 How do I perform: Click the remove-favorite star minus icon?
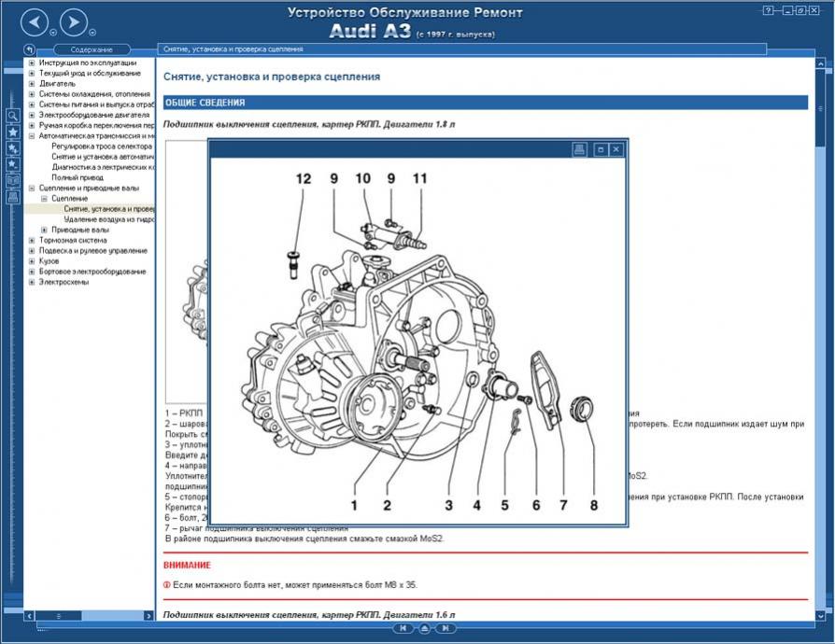point(13,164)
